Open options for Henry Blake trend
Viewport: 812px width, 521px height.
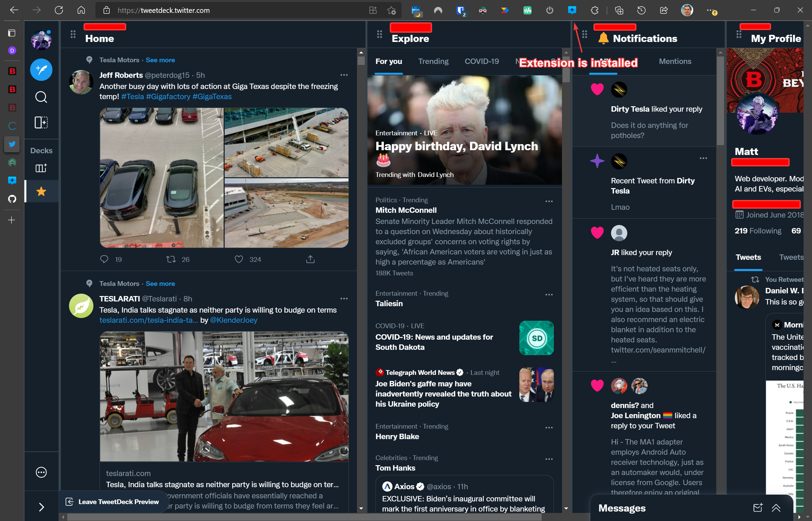[x=549, y=428]
